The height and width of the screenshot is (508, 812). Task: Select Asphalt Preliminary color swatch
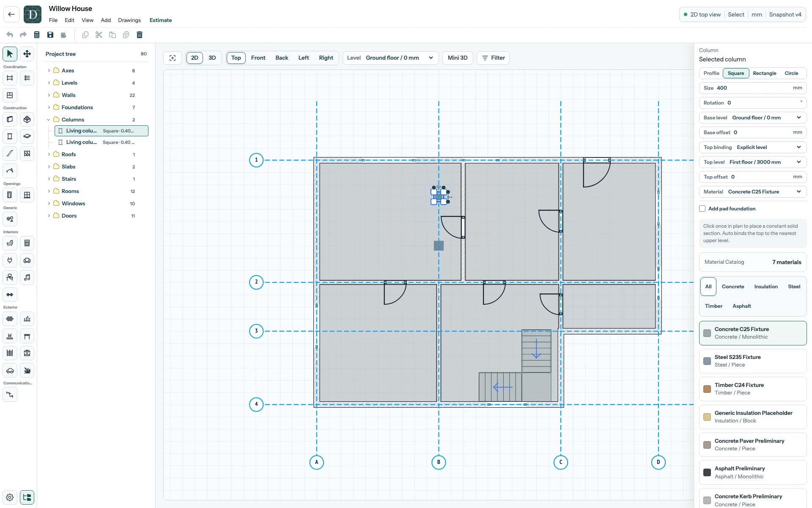[707, 472]
